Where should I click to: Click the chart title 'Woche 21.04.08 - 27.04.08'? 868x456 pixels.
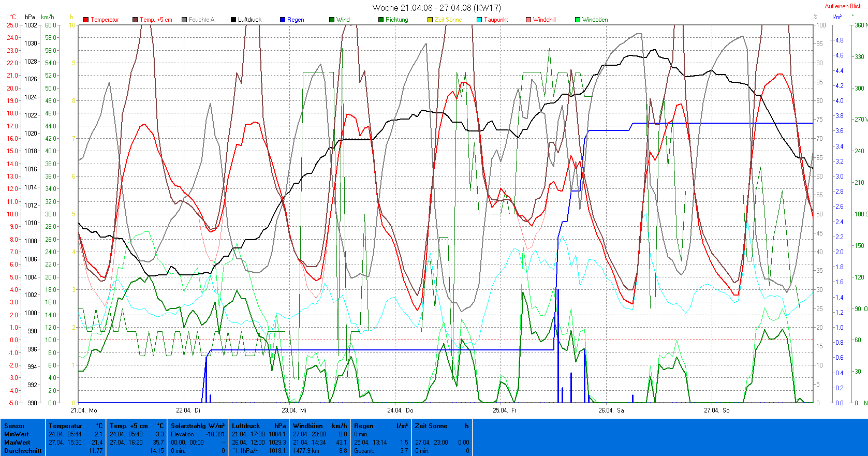tap(436, 8)
